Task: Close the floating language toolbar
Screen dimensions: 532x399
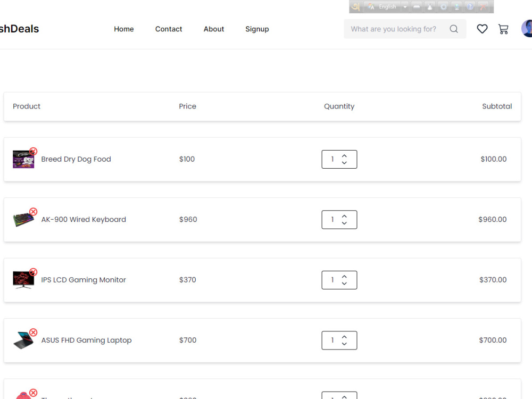Action: (x=483, y=7)
